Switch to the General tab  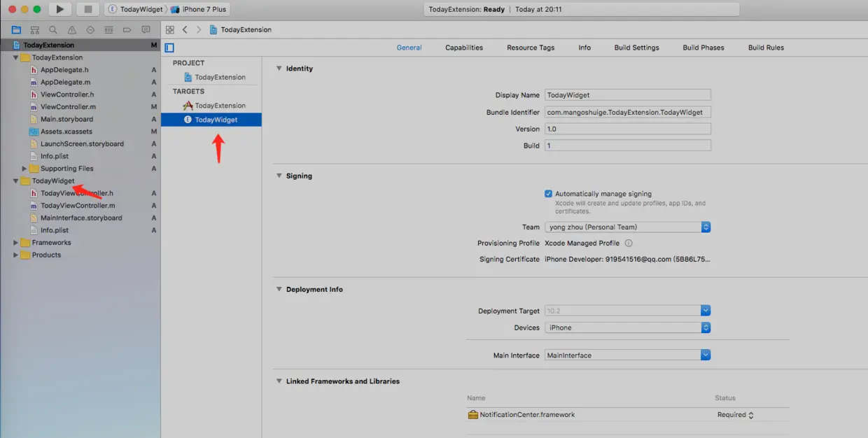point(409,48)
